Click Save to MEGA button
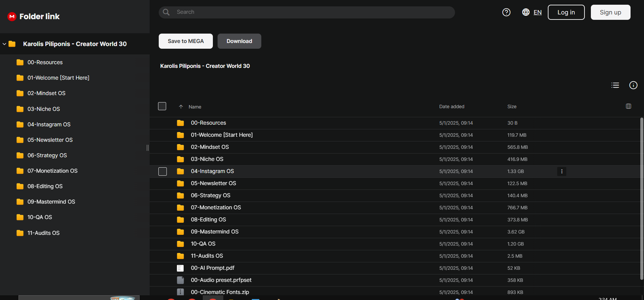 [186, 41]
